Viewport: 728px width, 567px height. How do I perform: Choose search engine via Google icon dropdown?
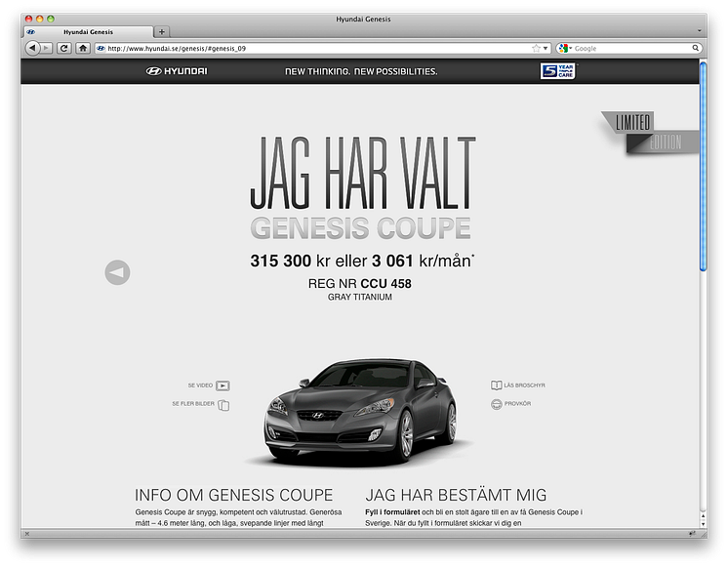point(565,48)
